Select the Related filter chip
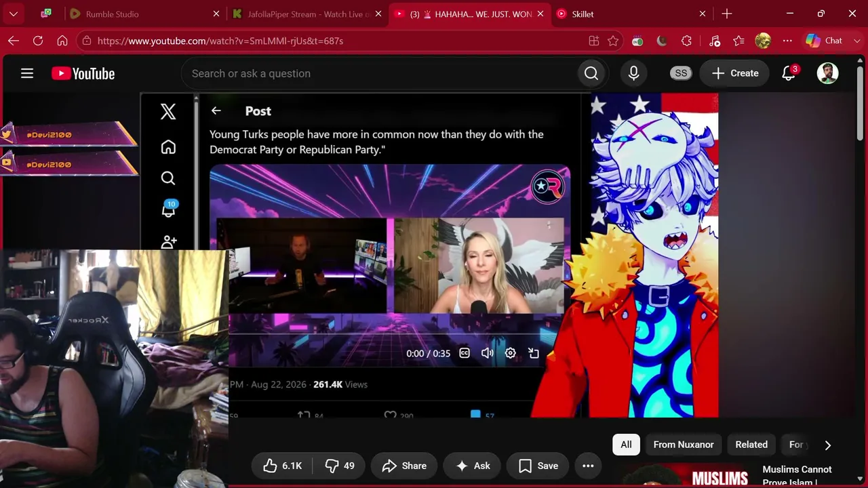The height and width of the screenshot is (488, 868). [x=751, y=445]
